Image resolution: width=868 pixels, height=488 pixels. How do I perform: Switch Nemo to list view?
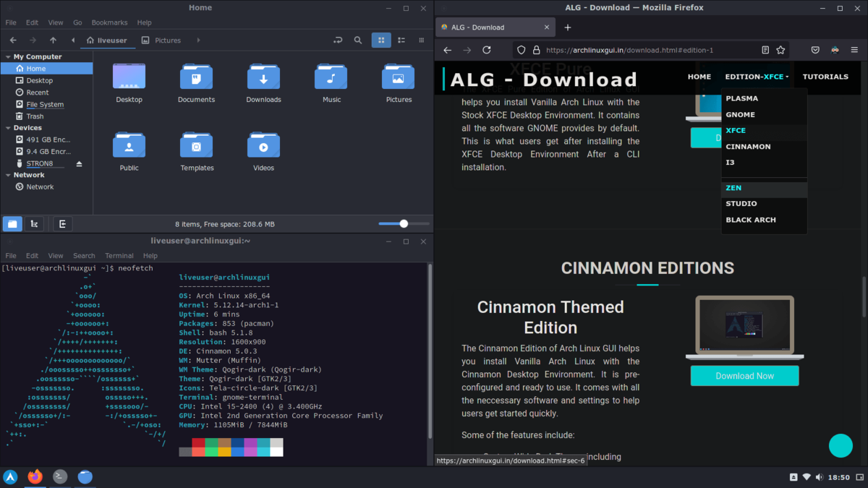[x=401, y=40]
